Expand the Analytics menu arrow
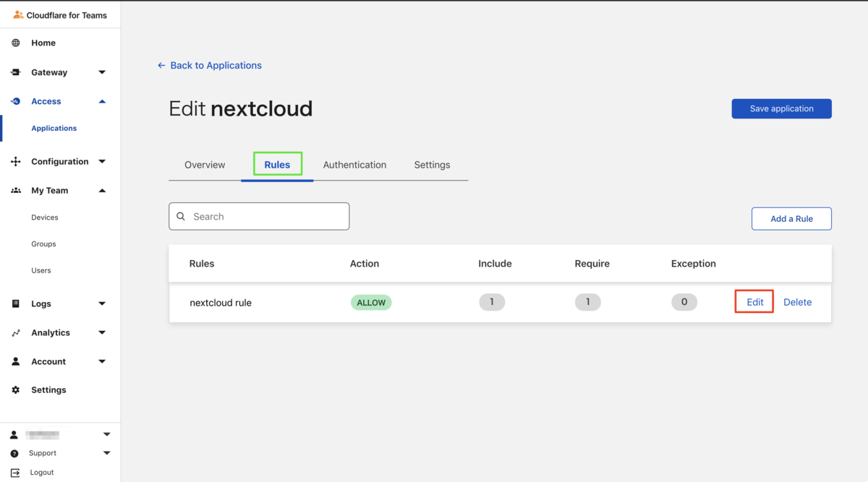Viewport: 868px width, 482px height. tap(102, 332)
